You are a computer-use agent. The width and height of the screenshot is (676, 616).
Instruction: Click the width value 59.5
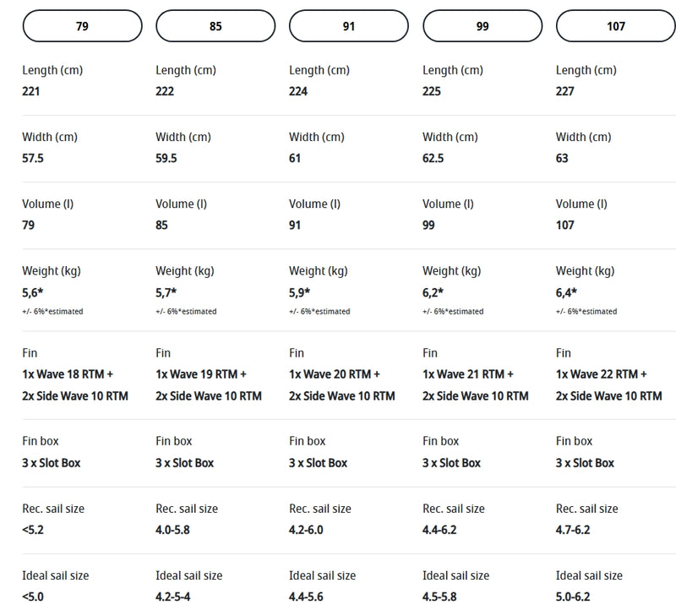point(167,158)
